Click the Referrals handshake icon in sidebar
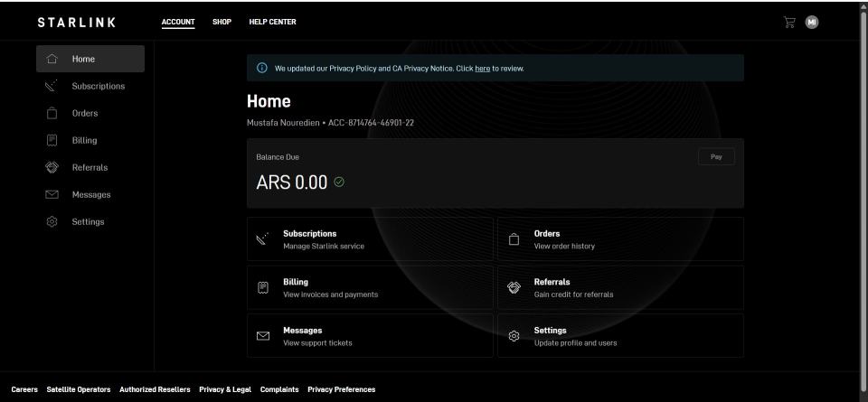Image resolution: width=868 pixels, height=402 pixels. [52, 167]
